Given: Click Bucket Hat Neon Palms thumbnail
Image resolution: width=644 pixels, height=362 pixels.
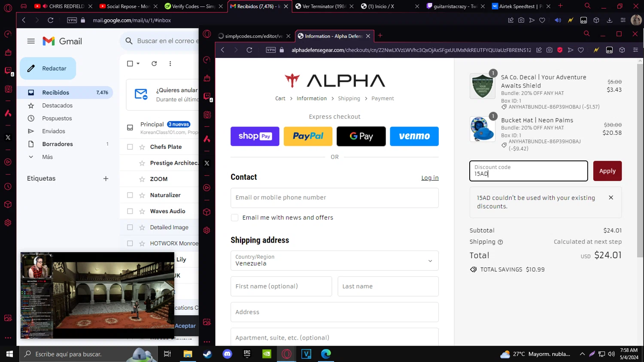Looking at the screenshot, I should (x=483, y=129).
